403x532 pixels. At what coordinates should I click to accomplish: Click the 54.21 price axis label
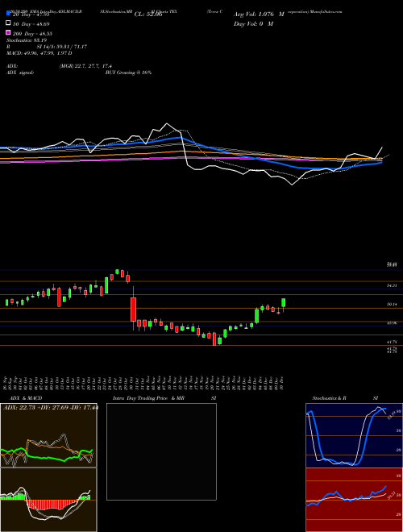393,285
